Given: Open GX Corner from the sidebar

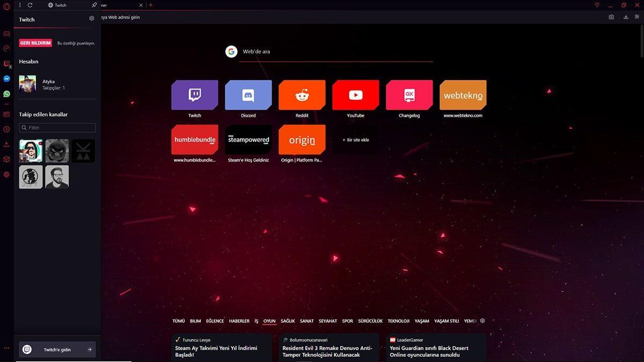Looking at the screenshot, I should pyautogui.click(x=6, y=34).
